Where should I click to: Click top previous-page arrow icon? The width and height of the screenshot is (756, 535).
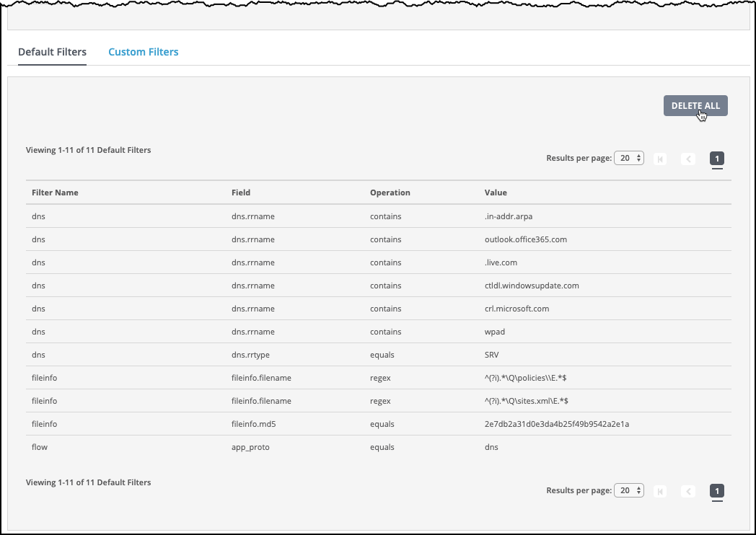tap(688, 159)
